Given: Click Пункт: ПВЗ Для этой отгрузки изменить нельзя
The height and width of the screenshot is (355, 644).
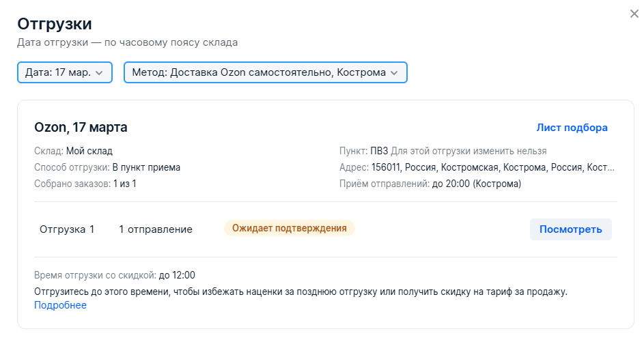Looking at the screenshot, I should (443, 151).
